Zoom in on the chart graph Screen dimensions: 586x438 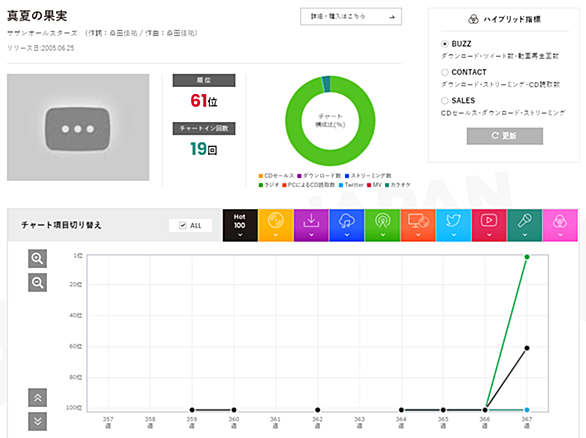pyautogui.click(x=37, y=259)
